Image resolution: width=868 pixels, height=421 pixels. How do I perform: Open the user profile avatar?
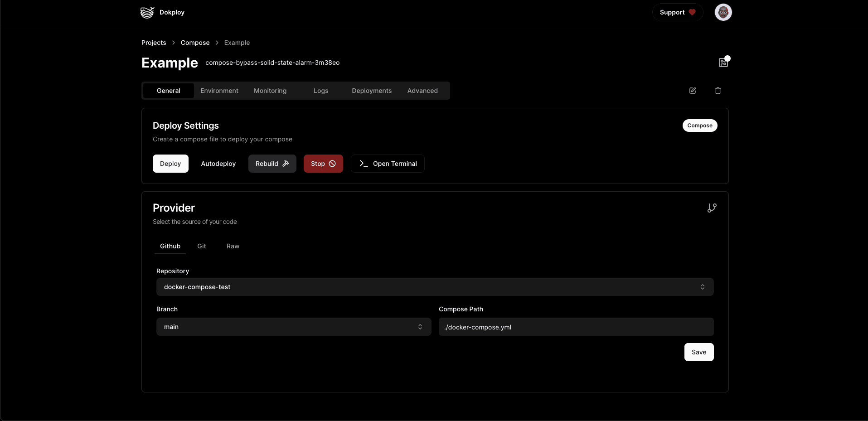(723, 12)
